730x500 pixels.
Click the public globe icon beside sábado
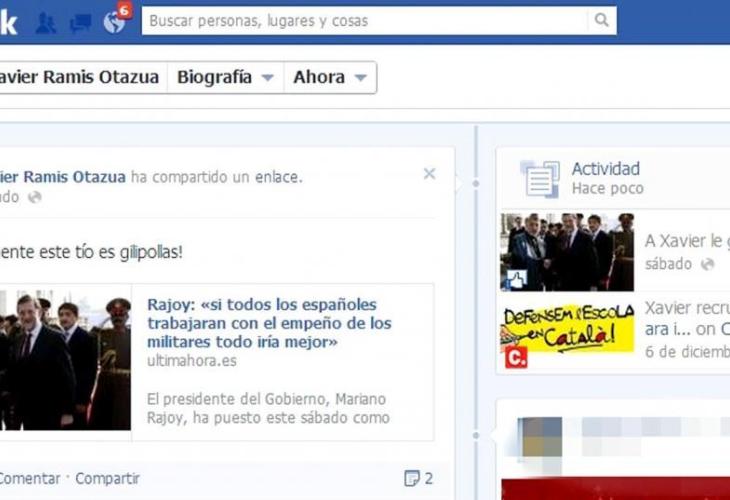(708, 264)
